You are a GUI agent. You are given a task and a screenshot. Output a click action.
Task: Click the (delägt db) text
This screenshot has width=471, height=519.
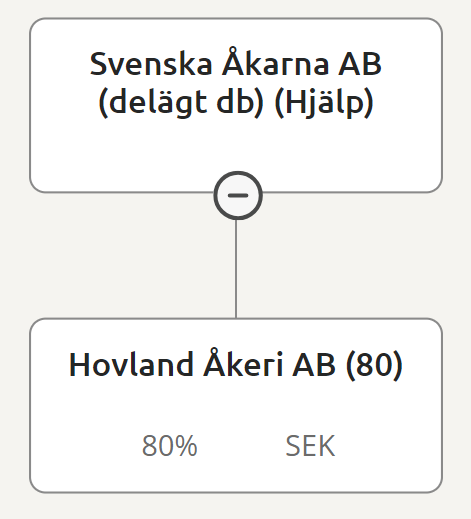[181, 102]
